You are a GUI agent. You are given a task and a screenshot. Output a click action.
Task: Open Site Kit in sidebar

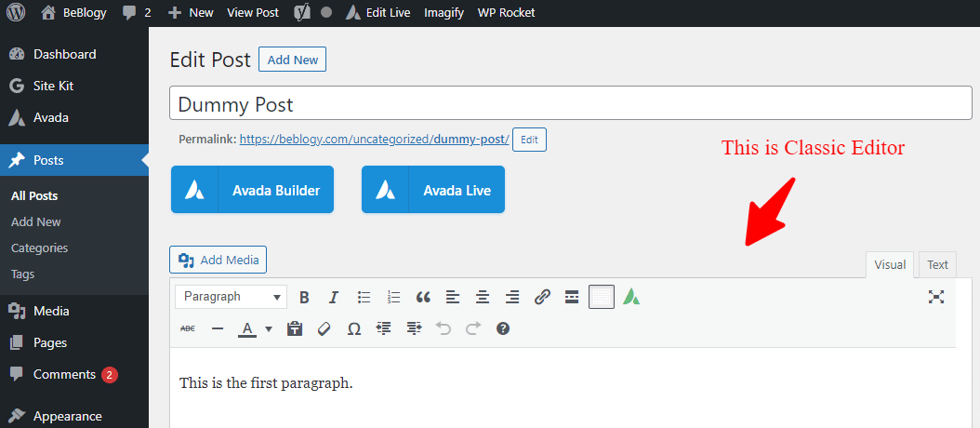(x=73, y=86)
